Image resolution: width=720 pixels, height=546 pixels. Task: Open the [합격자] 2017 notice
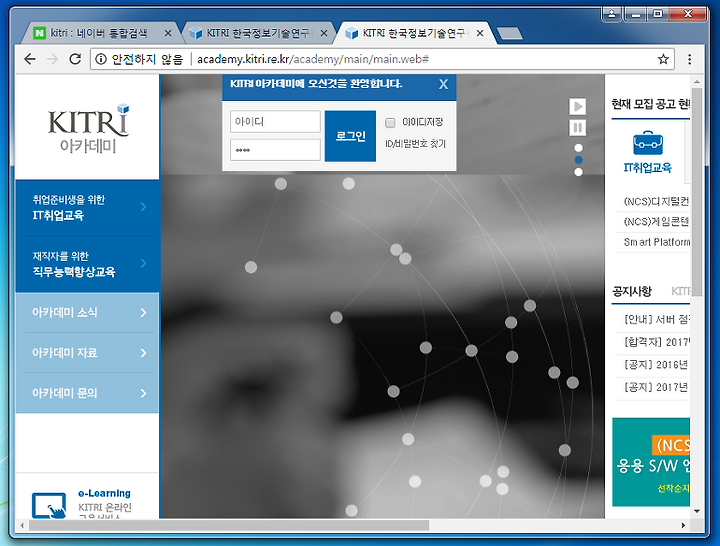click(657, 342)
